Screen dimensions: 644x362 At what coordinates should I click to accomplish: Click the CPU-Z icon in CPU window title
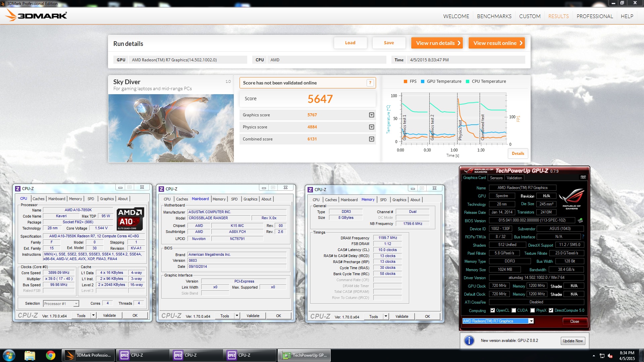click(18, 189)
